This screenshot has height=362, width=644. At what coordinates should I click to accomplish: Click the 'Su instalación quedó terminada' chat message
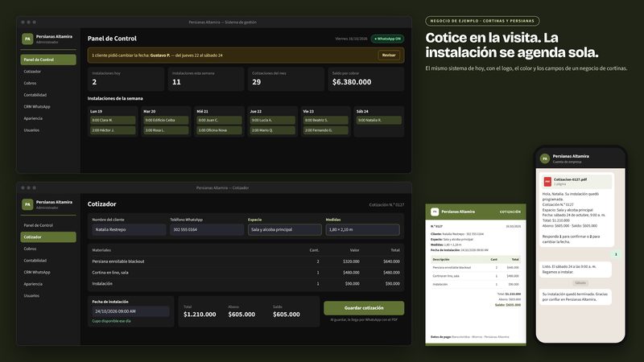point(575,297)
